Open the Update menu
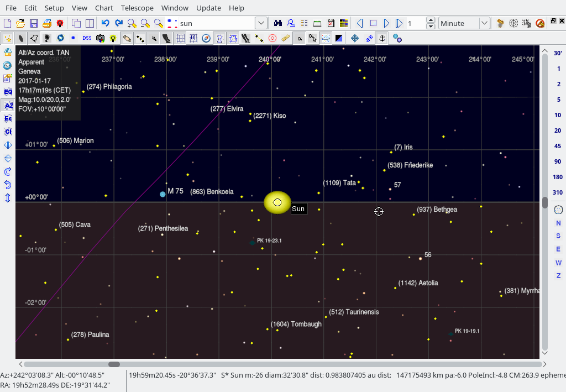This screenshot has height=392, width=566. point(208,8)
